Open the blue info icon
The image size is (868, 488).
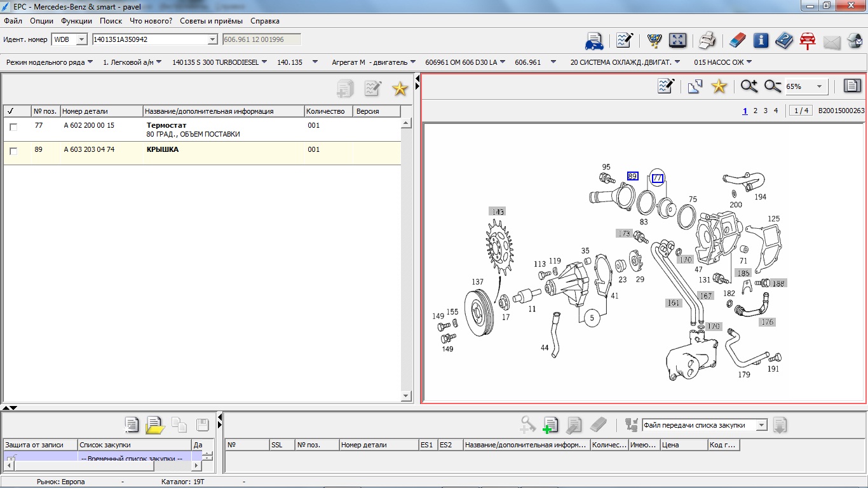point(761,41)
